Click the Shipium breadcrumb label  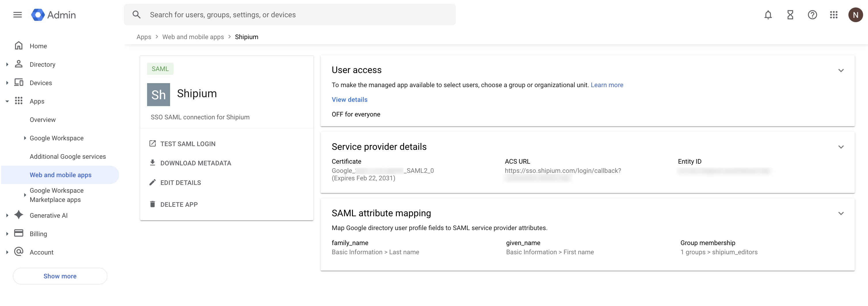(247, 37)
